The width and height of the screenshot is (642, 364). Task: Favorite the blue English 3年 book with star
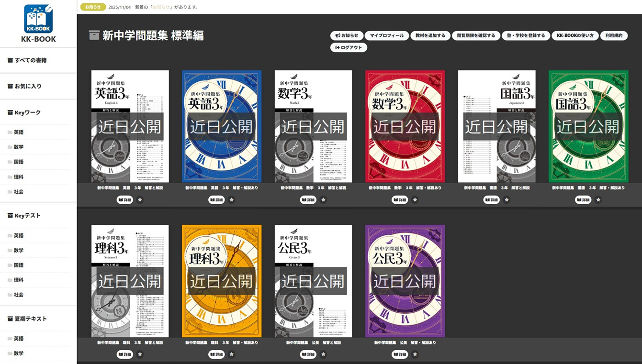click(x=232, y=200)
